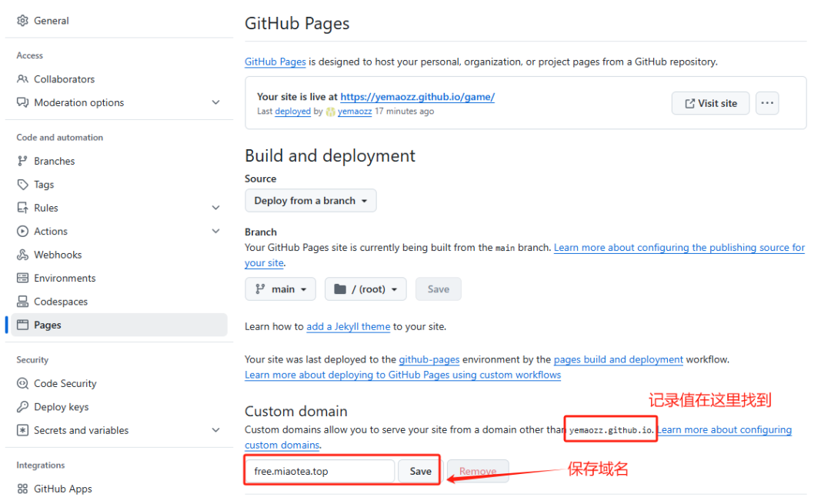The image size is (831, 504).
Task: Open Environments settings page
Action: coord(65,278)
